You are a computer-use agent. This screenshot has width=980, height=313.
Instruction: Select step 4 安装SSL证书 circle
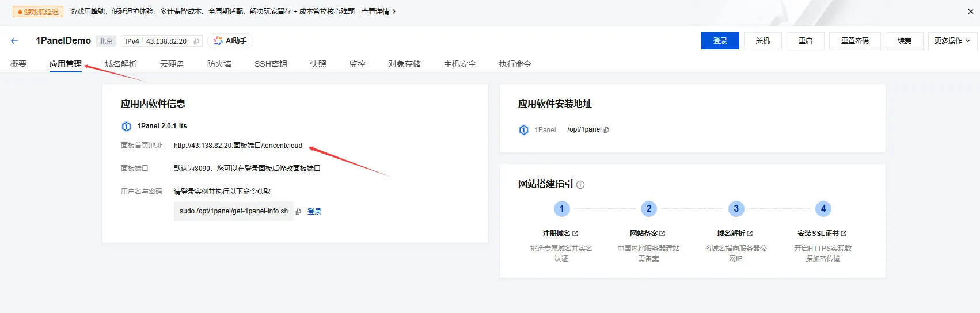(x=823, y=209)
